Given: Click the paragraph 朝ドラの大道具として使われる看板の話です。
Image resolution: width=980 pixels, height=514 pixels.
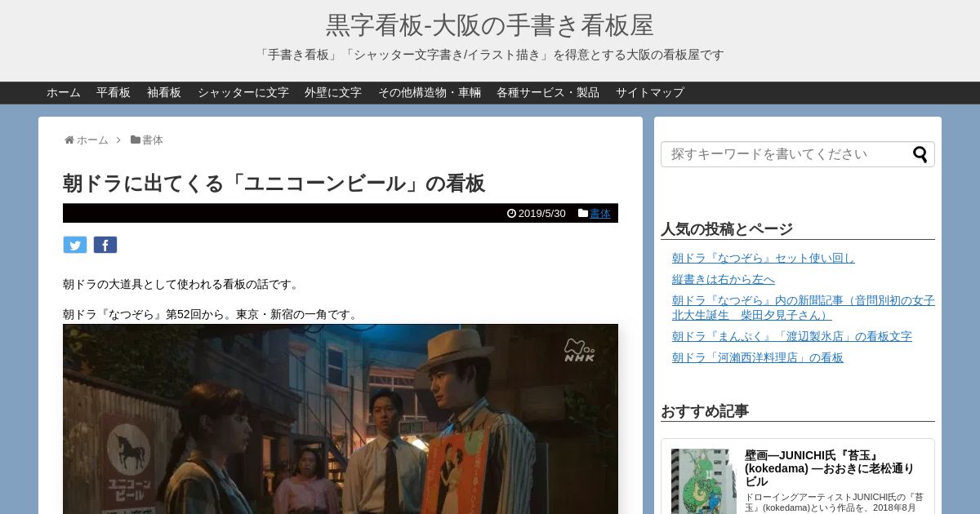Looking at the screenshot, I should 183,285.
